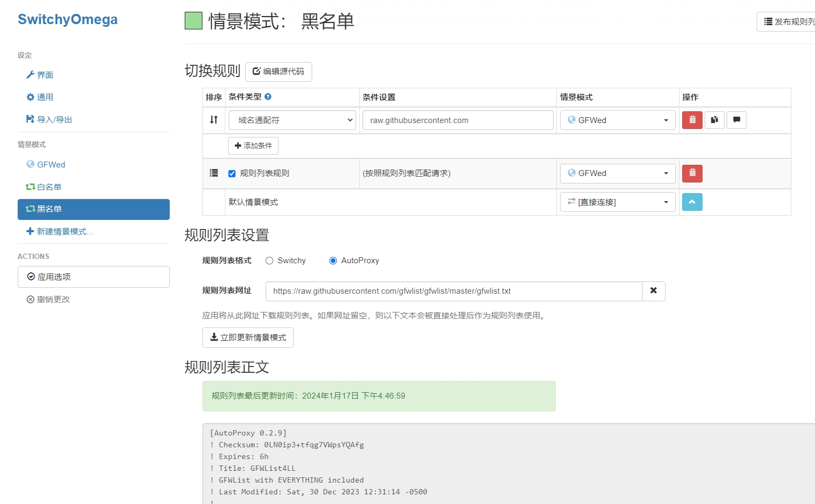Viewport: 815px width, 504px height.
Task: Click the sort handle icon for first rule
Action: (214, 120)
